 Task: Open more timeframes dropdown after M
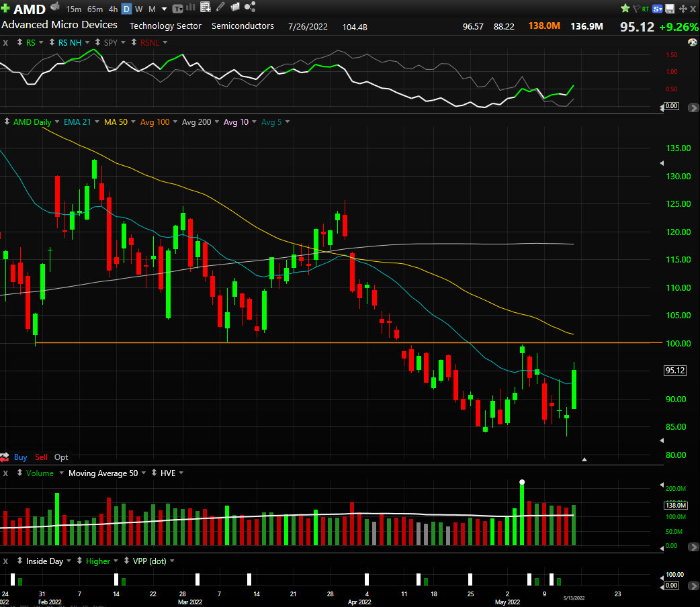click(164, 9)
